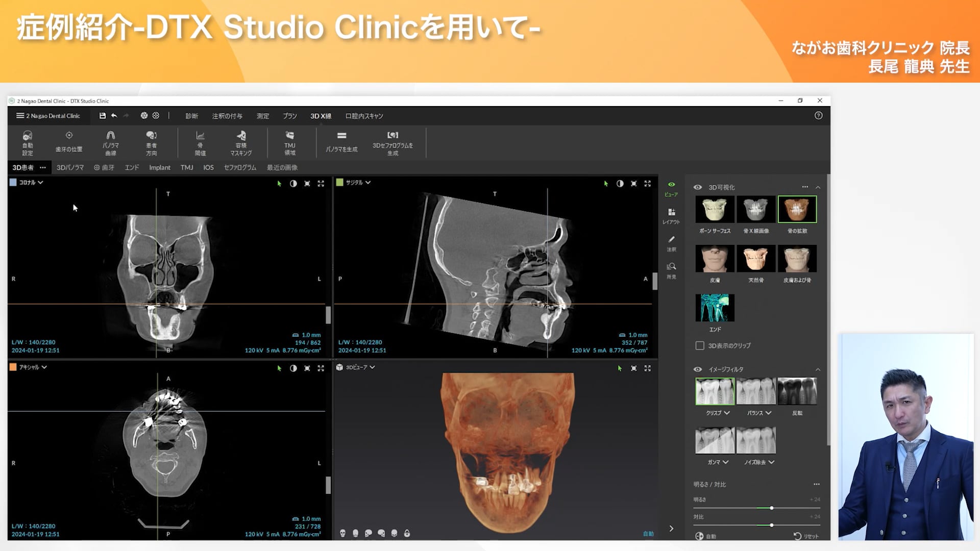This screenshot has width=980, height=551.
Task: Select the 容積マスキング volume masking tool
Action: (x=241, y=143)
